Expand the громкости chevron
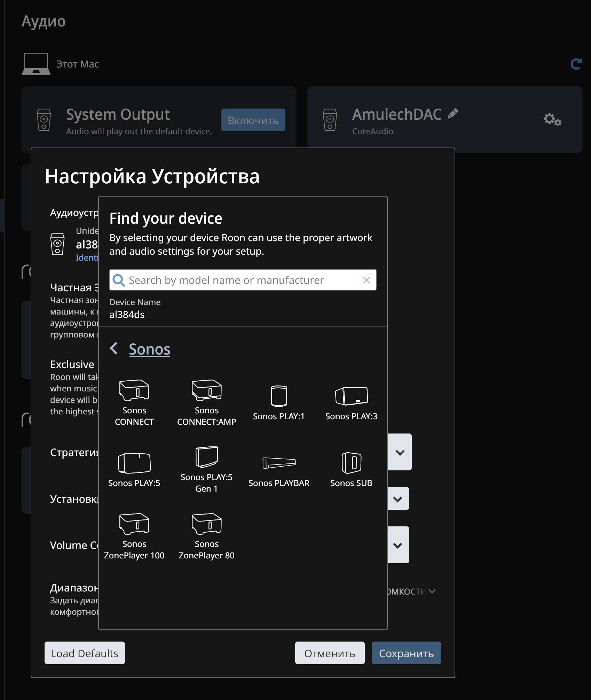Viewport: 591px width, 700px height. point(432,591)
